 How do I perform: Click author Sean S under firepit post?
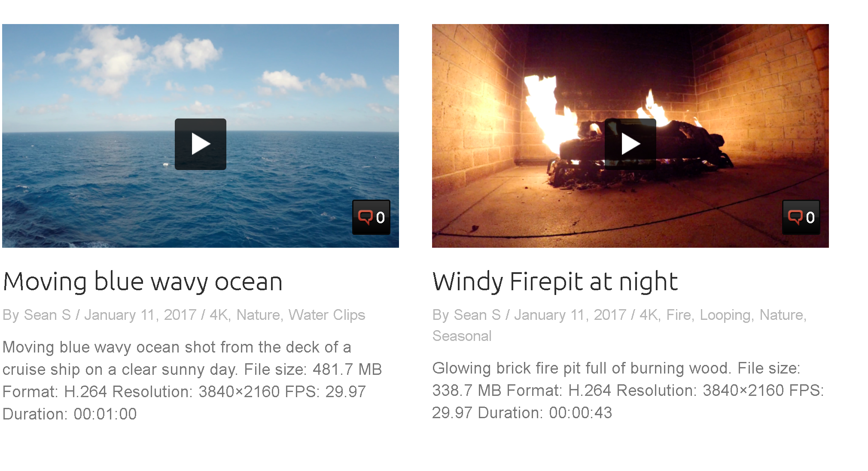[x=477, y=315]
